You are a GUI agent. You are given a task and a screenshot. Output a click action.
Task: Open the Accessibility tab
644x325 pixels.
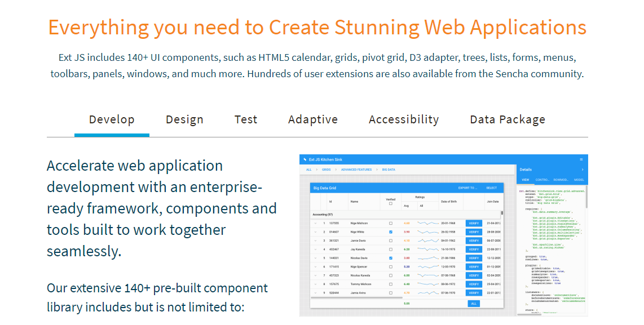tap(404, 120)
